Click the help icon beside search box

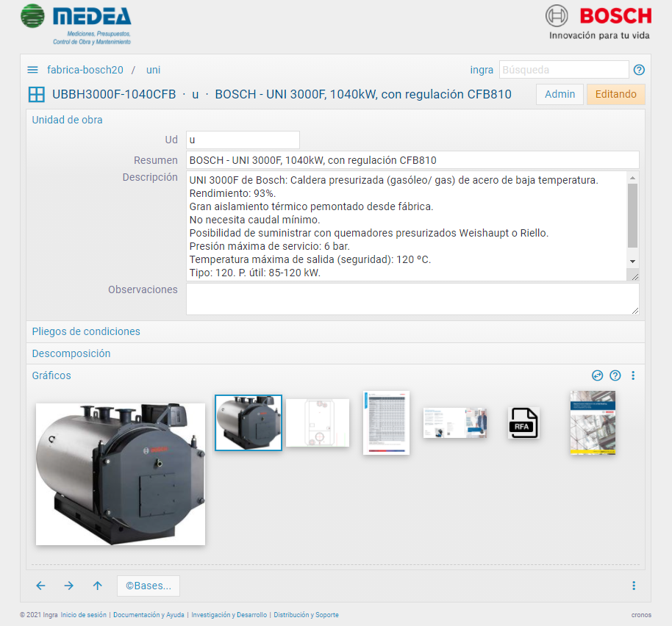pyautogui.click(x=639, y=70)
